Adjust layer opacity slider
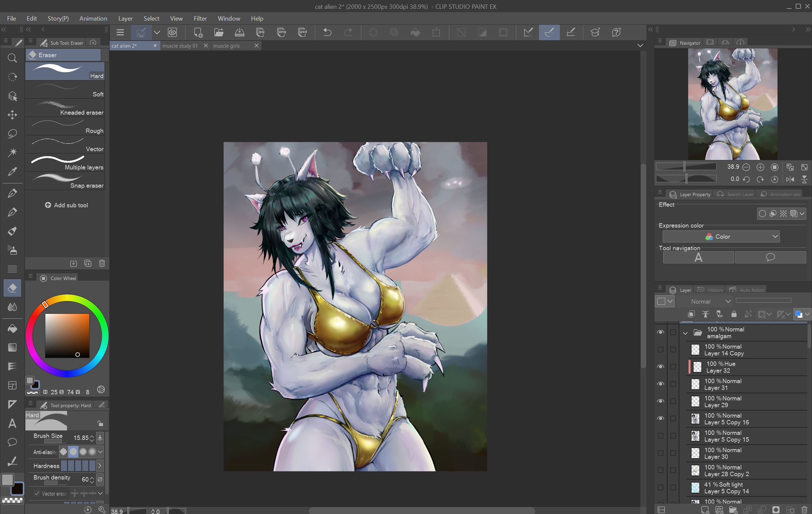This screenshot has width=812, height=514. tap(763, 300)
